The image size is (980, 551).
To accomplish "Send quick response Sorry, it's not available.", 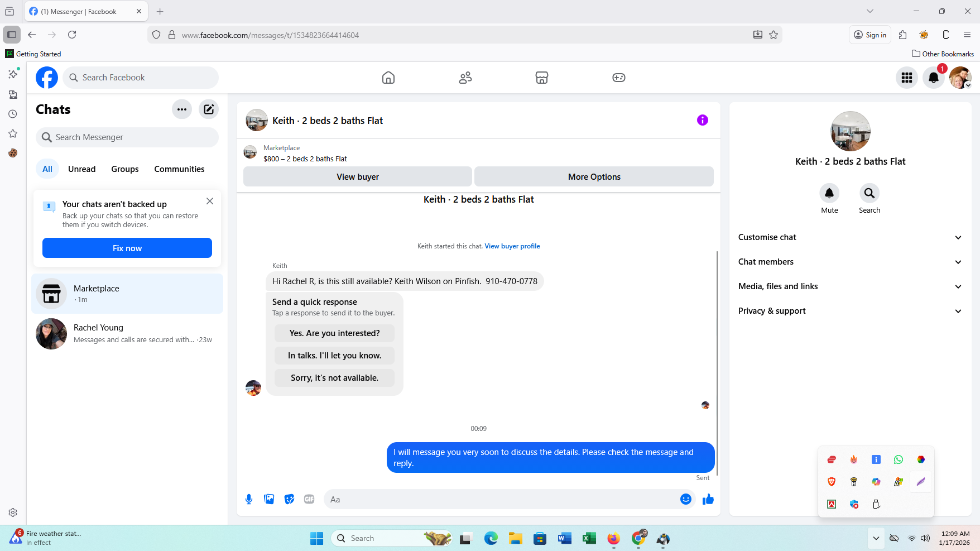I will click(334, 378).
